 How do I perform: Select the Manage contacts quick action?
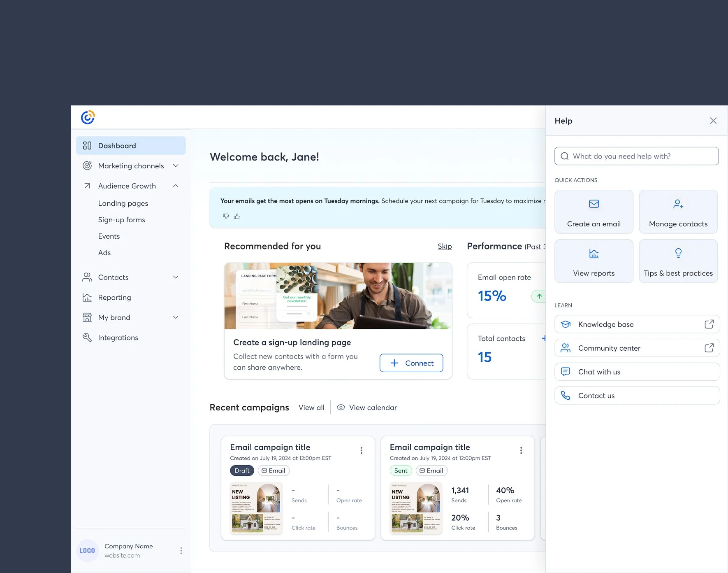coord(678,212)
